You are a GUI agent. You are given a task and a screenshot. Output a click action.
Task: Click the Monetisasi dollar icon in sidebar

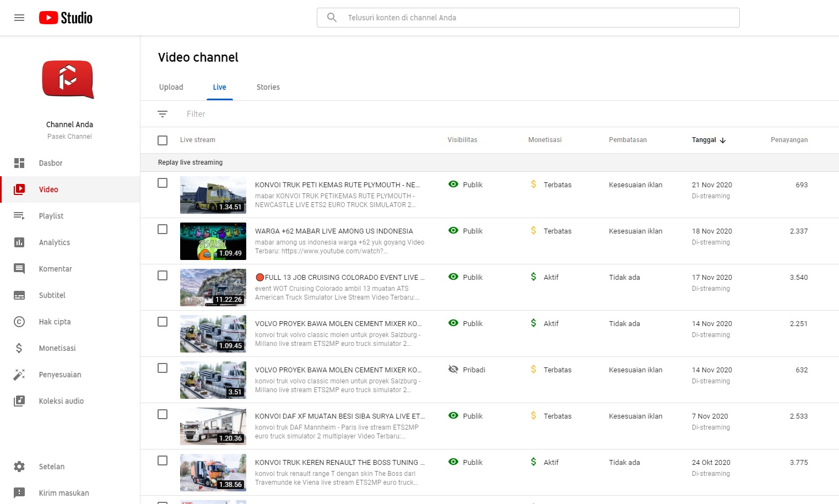[x=19, y=348]
